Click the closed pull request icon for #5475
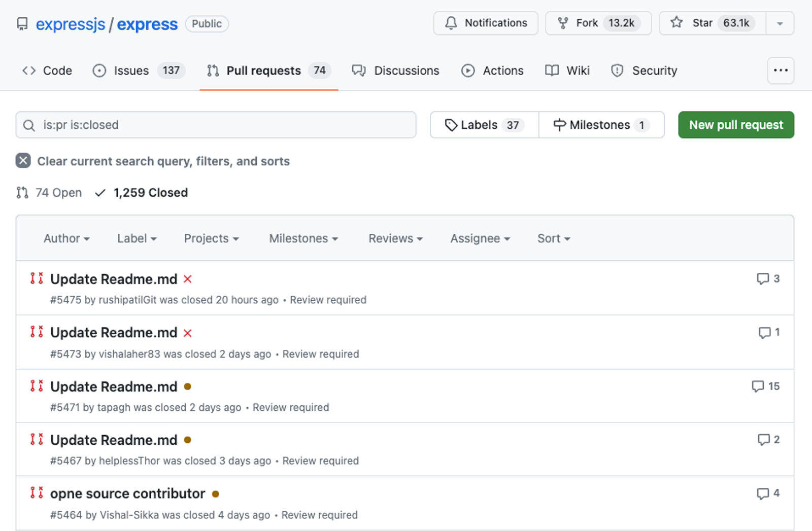The height and width of the screenshot is (531, 812). click(x=37, y=278)
